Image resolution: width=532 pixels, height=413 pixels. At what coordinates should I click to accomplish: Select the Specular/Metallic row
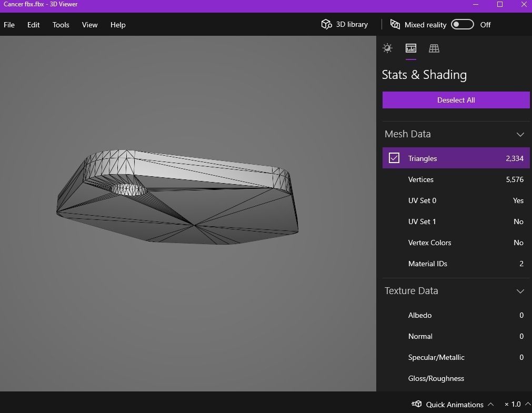click(x=456, y=357)
